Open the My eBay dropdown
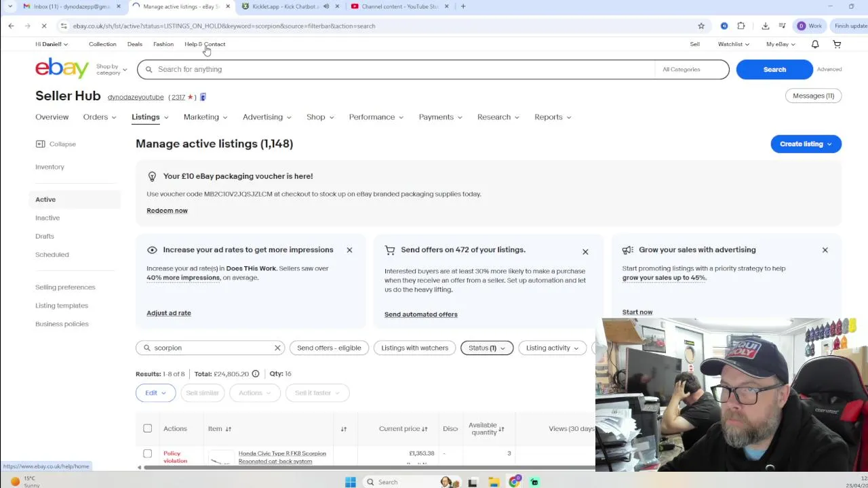 click(x=781, y=44)
